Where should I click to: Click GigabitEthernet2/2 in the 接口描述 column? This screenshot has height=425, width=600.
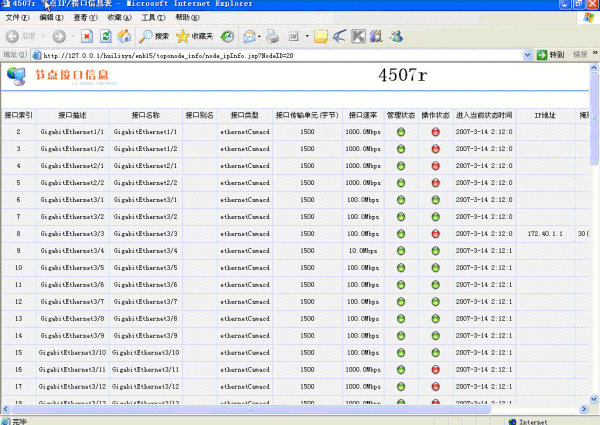72,182
